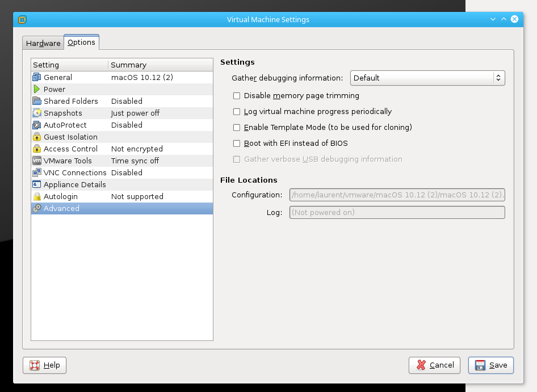
Task: Click the Autologin lock icon
Action: pos(37,196)
